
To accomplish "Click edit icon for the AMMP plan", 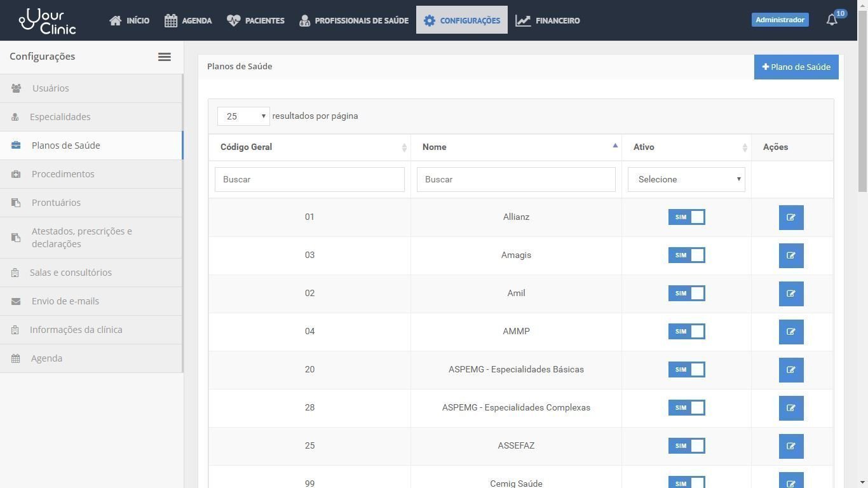I will (x=791, y=332).
